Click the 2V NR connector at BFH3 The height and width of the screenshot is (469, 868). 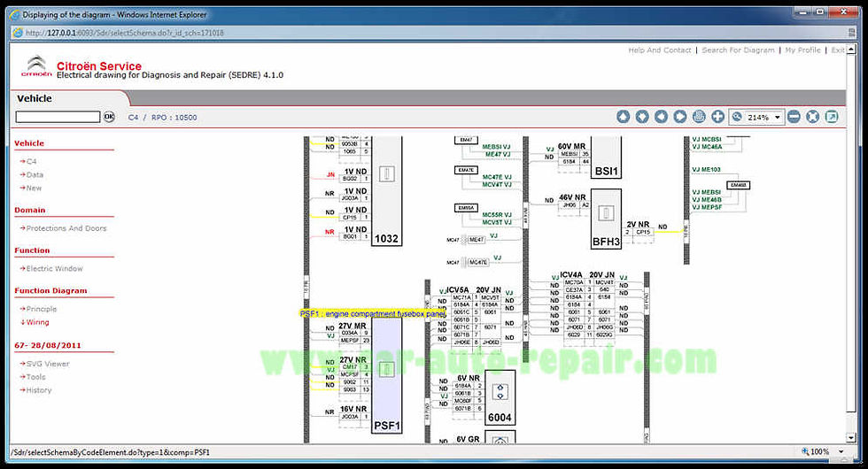(x=638, y=225)
